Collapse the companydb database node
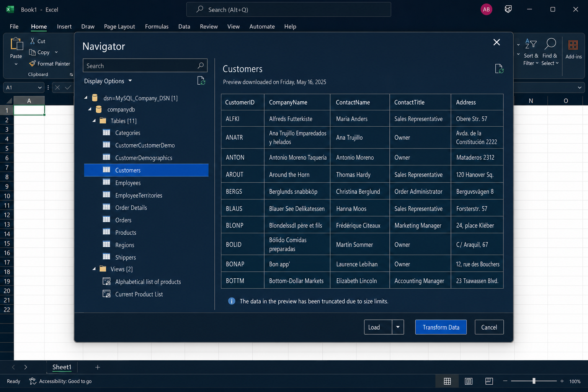 coord(90,109)
